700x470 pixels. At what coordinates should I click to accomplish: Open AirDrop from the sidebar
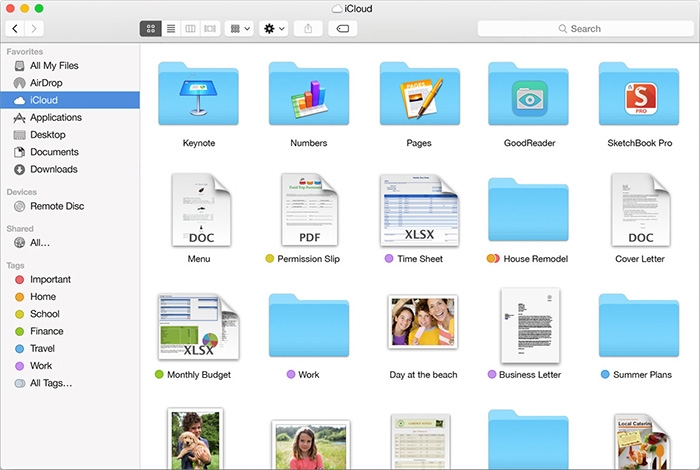70,83
